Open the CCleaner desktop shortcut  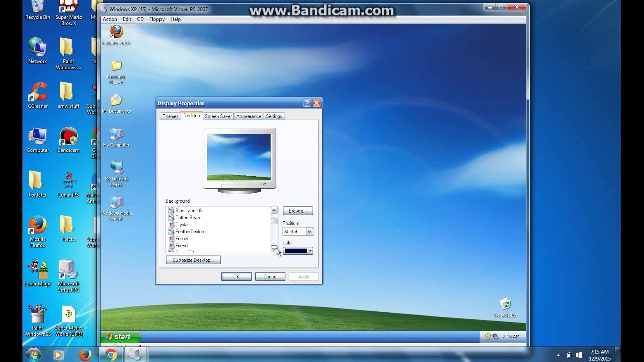[38, 95]
